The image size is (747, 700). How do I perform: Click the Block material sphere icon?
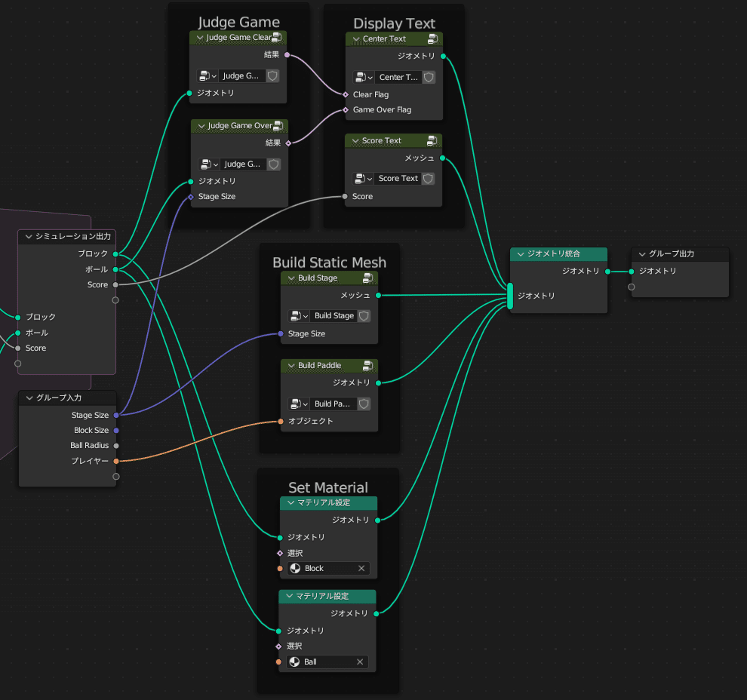(295, 568)
